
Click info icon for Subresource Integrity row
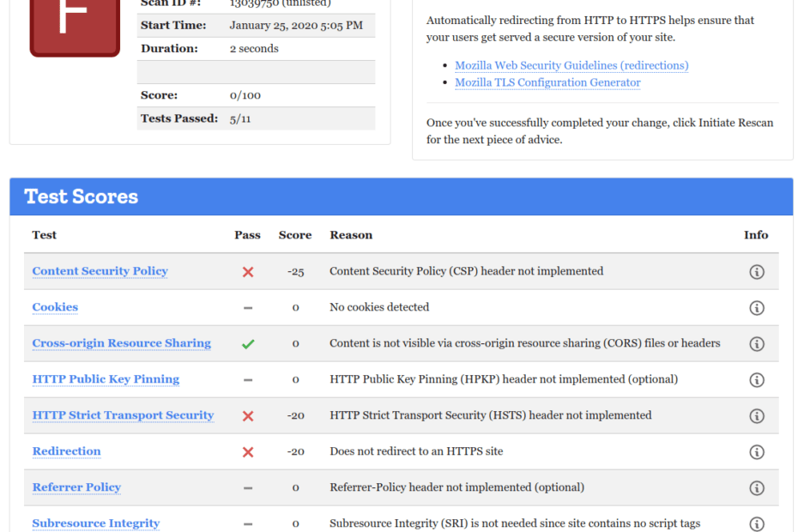tap(756, 523)
